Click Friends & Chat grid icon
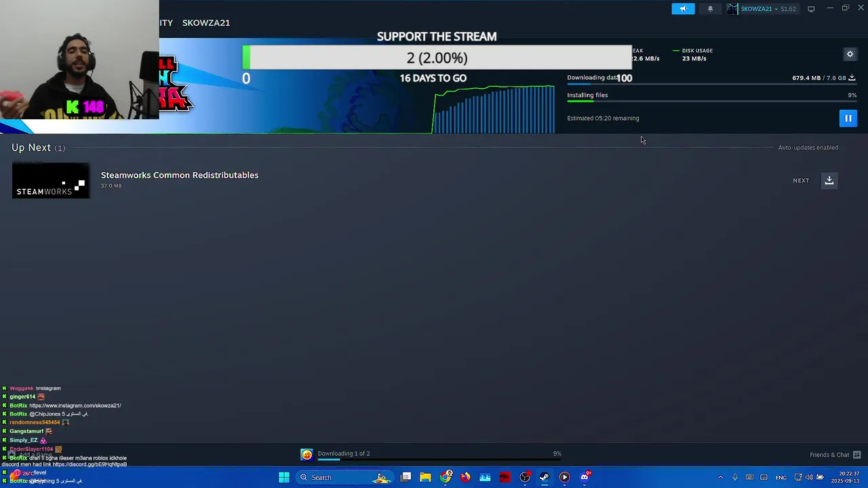The height and width of the screenshot is (488, 868). pyautogui.click(x=856, y=455)
